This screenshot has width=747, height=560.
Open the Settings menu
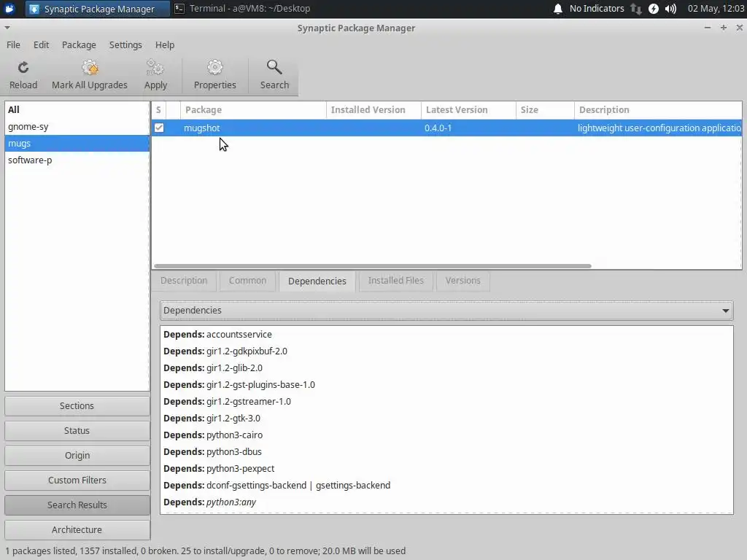[x=125, y=44]
